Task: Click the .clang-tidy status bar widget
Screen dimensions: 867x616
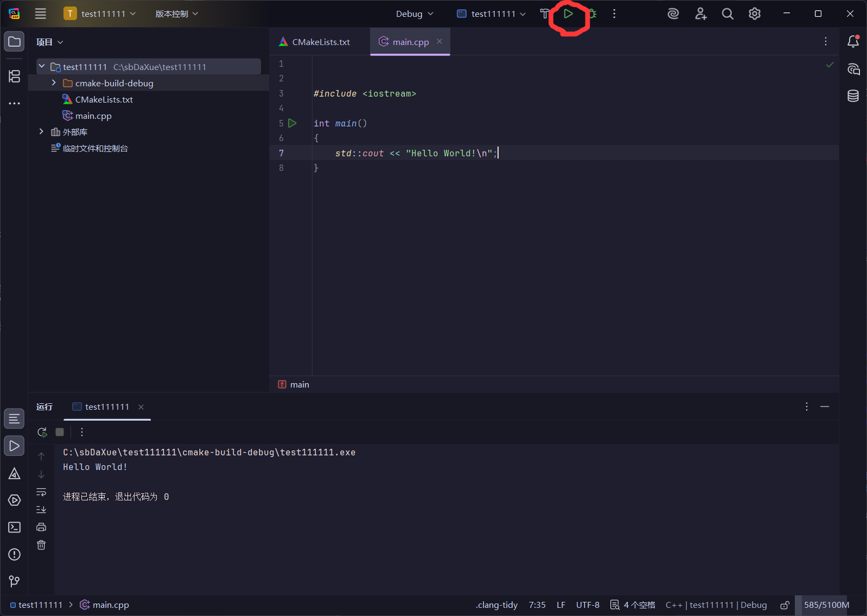Action: click(496, 605)
